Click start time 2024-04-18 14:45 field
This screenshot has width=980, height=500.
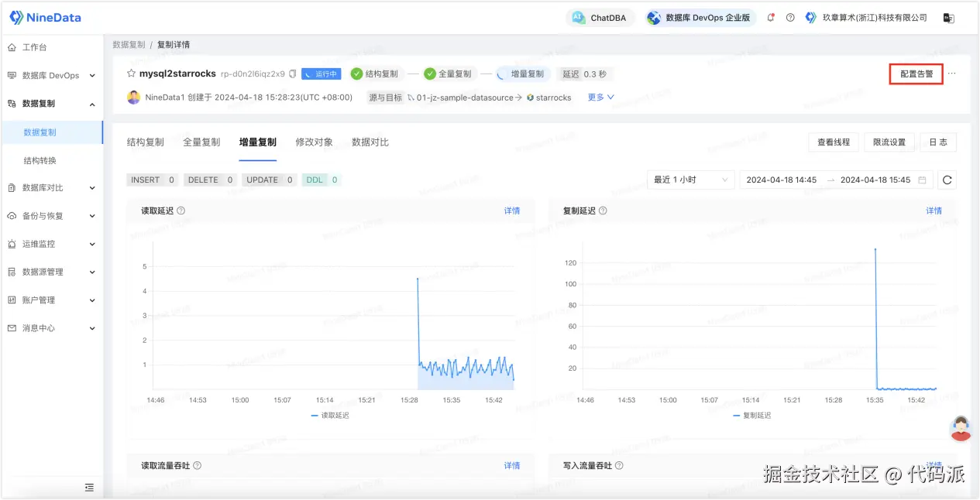coord(782,180)
